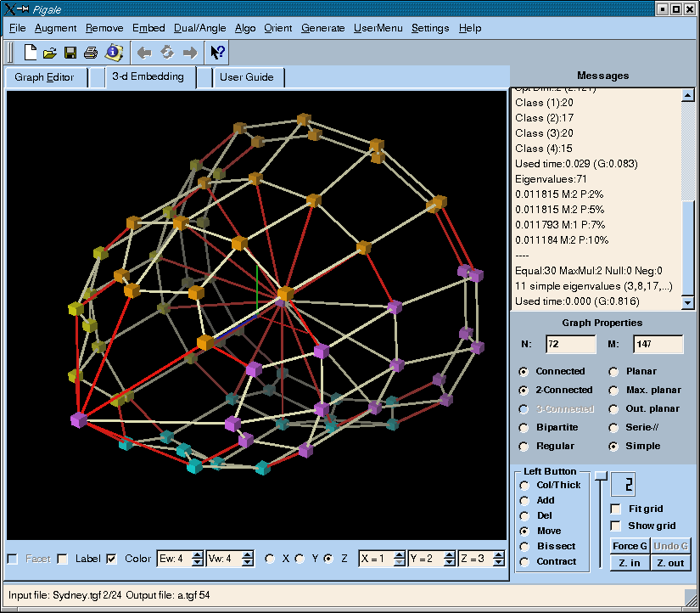
Task: Print the graph with the printer icon
Action: (x=91, y=53)
